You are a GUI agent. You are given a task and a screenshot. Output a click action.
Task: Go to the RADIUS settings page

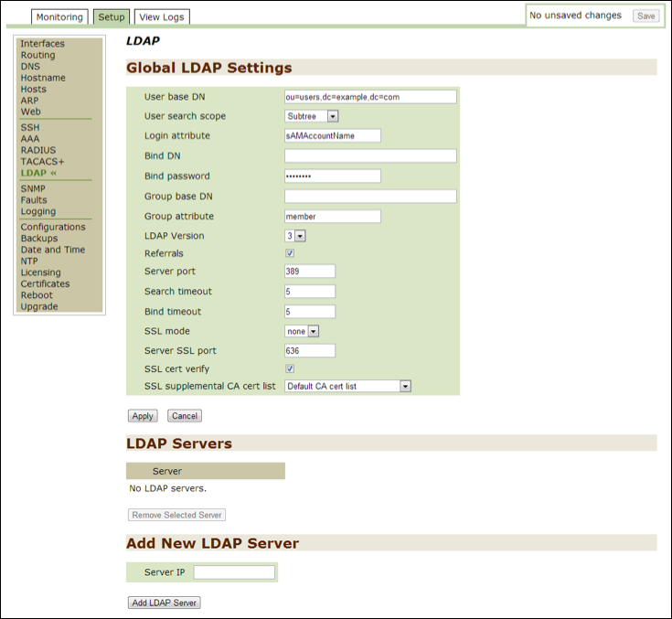tap(38, 150)
